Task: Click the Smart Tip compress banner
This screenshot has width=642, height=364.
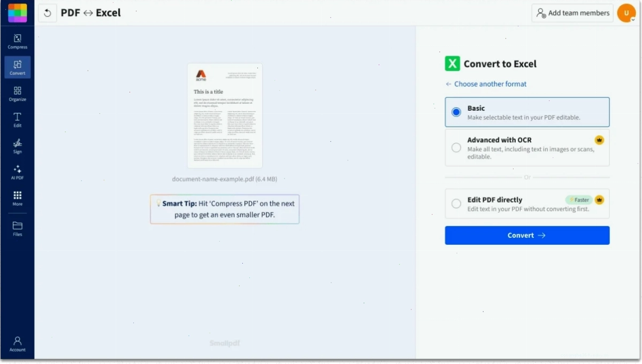Action: pyautogui.click(x=225, y=209)
